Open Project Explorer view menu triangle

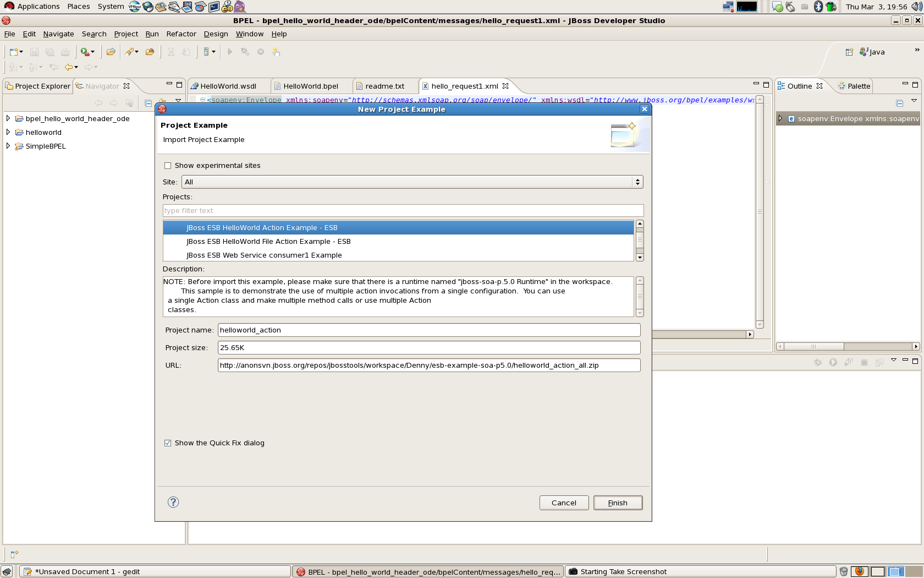click(x=178, y=101)
